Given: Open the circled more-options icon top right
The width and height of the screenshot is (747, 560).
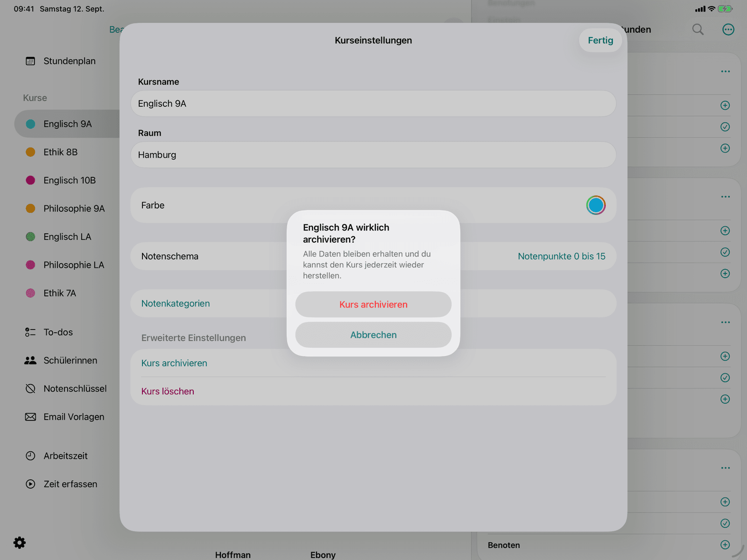Looking at the screenshot, I should click(x=728, y=29).
